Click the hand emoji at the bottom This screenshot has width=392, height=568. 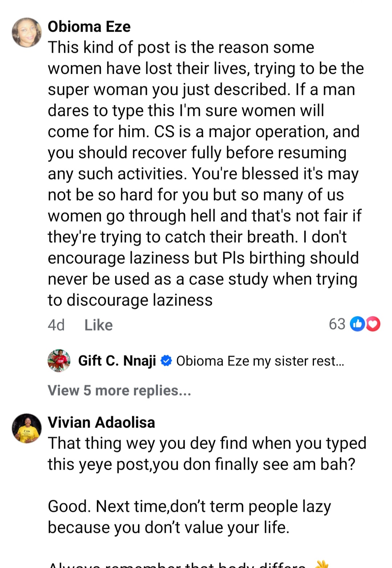pos(320,564)
